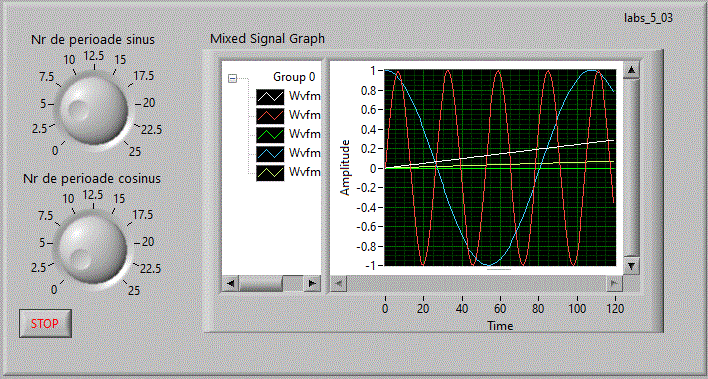Viewport: 708px width, 379px height.
Task: Click the graph vertical scrollbar track
Action: [x=631, y=168]
